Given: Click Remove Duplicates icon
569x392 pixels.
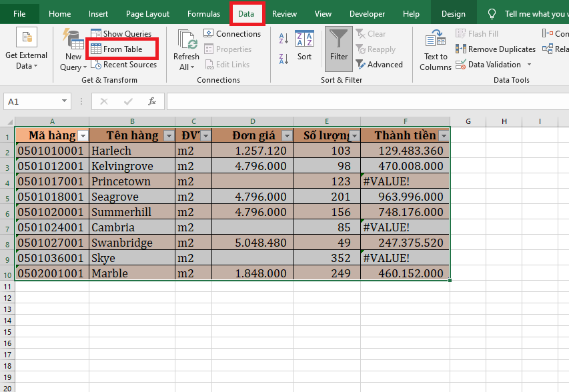Looking at the screenshot, I should coord(461,49).
